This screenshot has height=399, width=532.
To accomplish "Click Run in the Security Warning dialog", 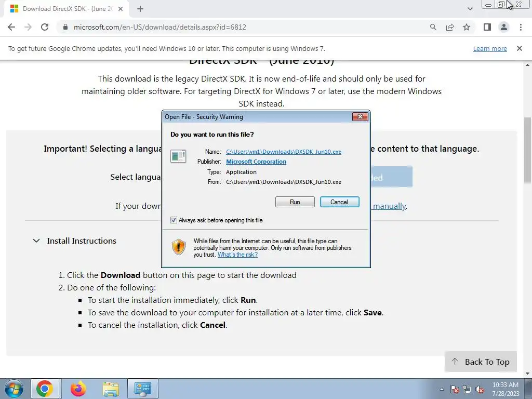I will [295, 202].
